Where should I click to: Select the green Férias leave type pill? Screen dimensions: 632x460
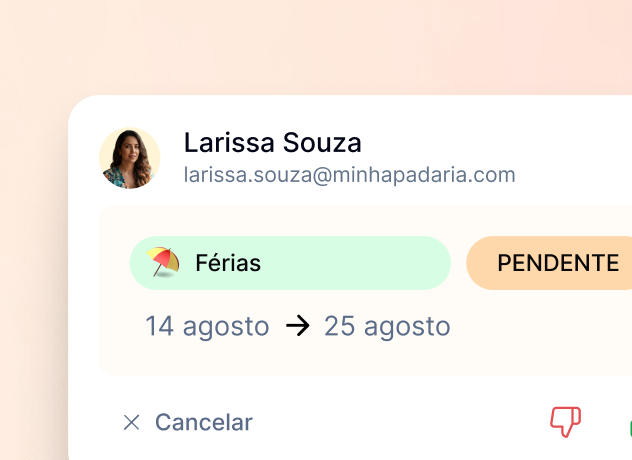pos(290,263)
